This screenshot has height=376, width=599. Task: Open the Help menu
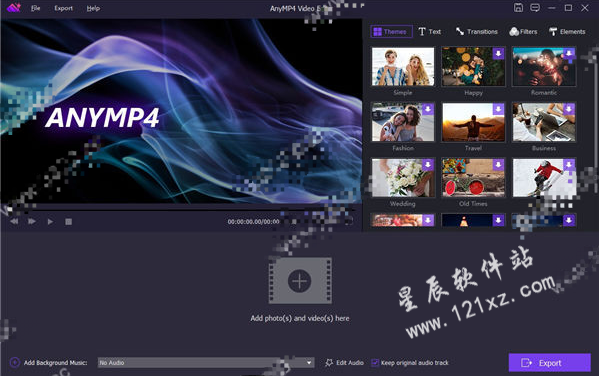tap(93, 8)
